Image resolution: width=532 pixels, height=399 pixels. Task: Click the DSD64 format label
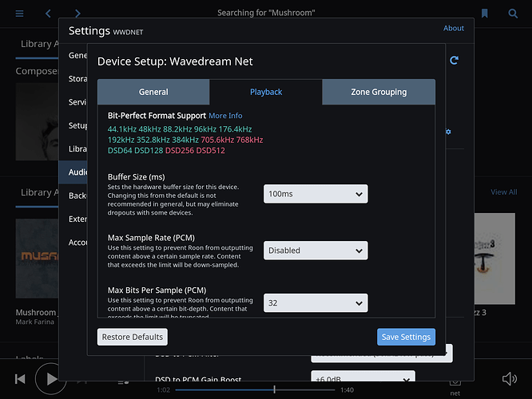pos(120,151)
